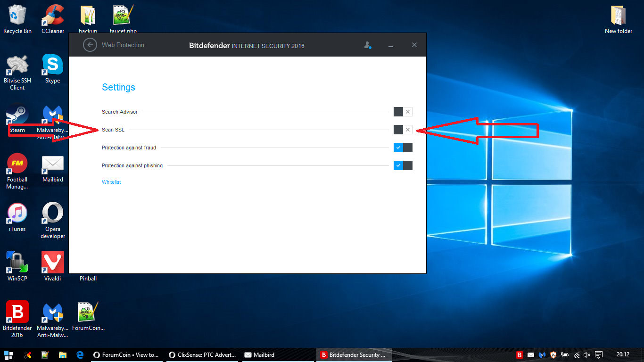Enable the Scan SSL switch
This screenshot has width=644, height=362.
coord(403,130)
